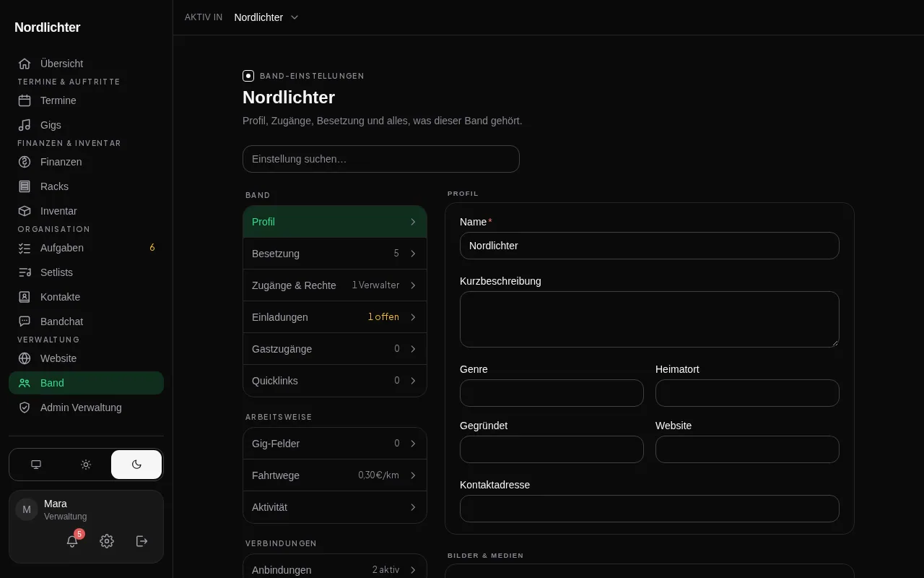
Task: Click the Genre input field
Action: pyautogui.click(x=552, y=393)
